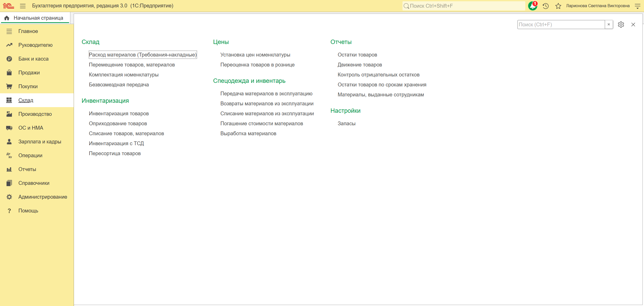Open Списание материалов из эксплуатации
Viewport: 644px width, 306px height.
tap(267, 114)
